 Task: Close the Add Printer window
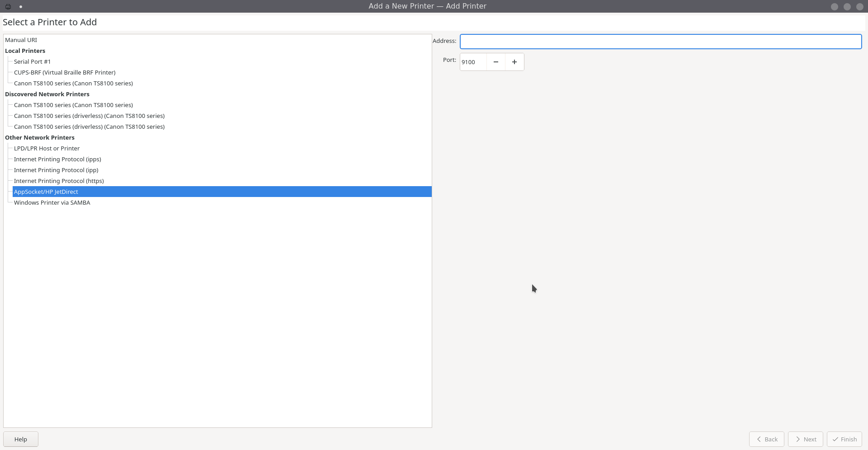pos(860,7)
